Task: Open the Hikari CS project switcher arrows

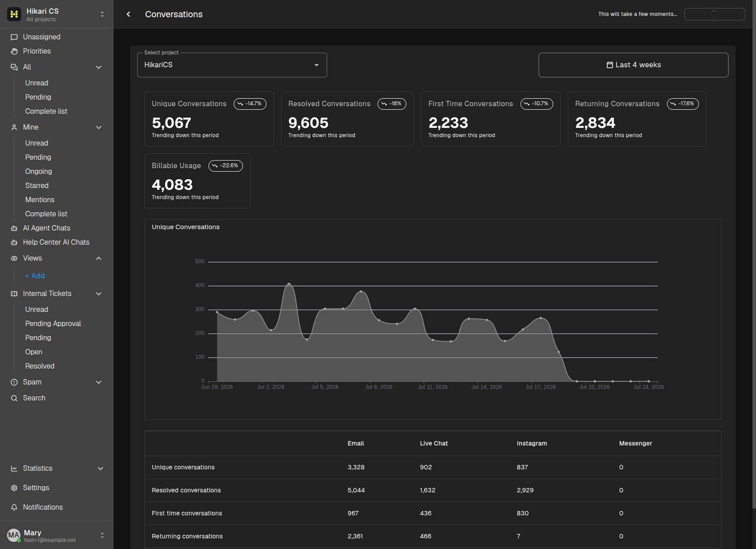Action: [x=102, y=14]
